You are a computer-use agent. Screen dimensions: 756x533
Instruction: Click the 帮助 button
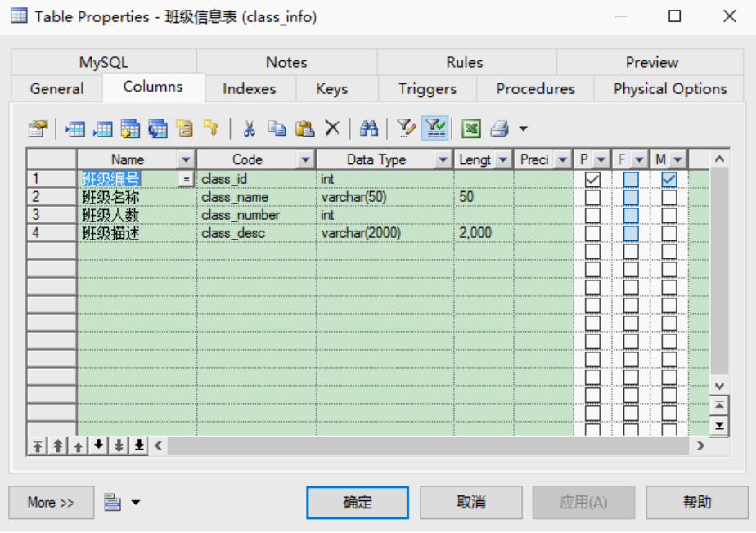697,502
